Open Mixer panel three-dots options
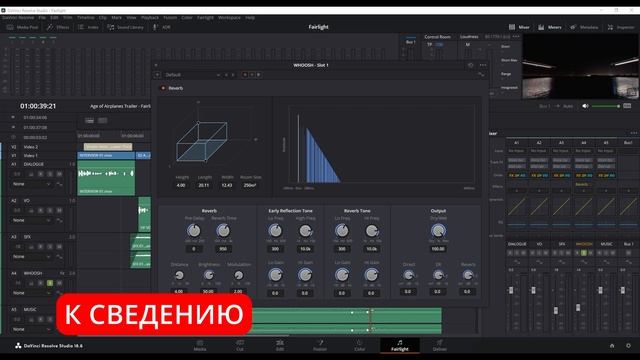The image size is (640, 360). [x=633, y=133]
